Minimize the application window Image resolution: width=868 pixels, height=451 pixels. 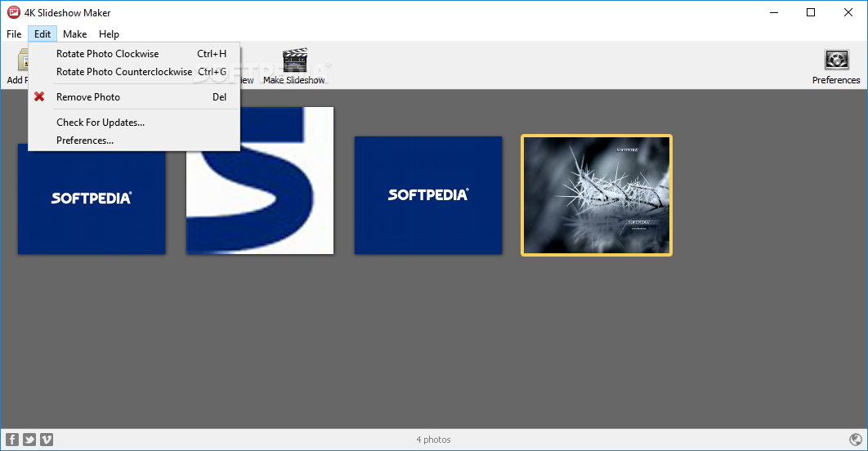774,12
